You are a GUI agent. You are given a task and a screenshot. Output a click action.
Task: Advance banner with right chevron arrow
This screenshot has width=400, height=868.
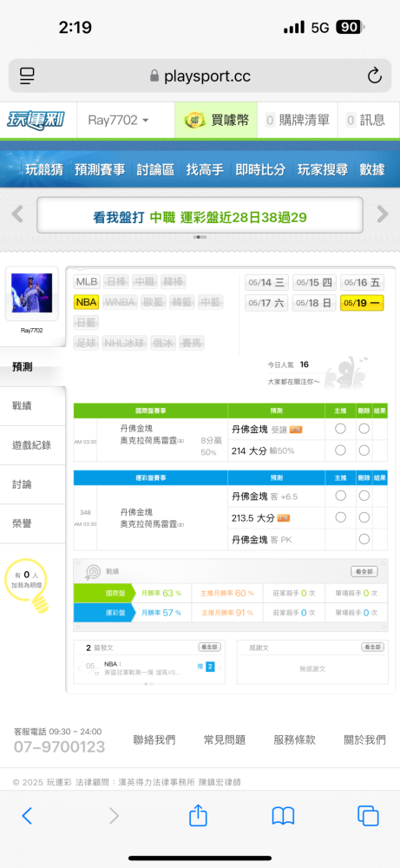coord(383,214)
